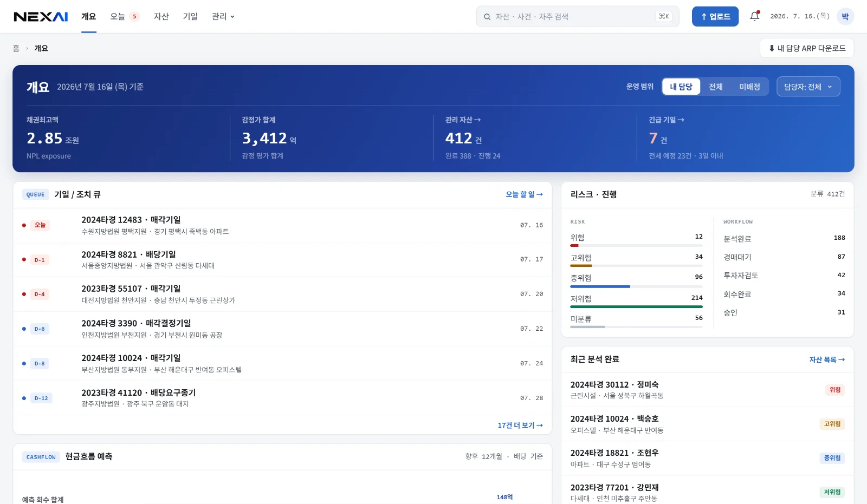867x504 pixels.
Task: Download 내 담당 ARP
Action: coord(807,48)
